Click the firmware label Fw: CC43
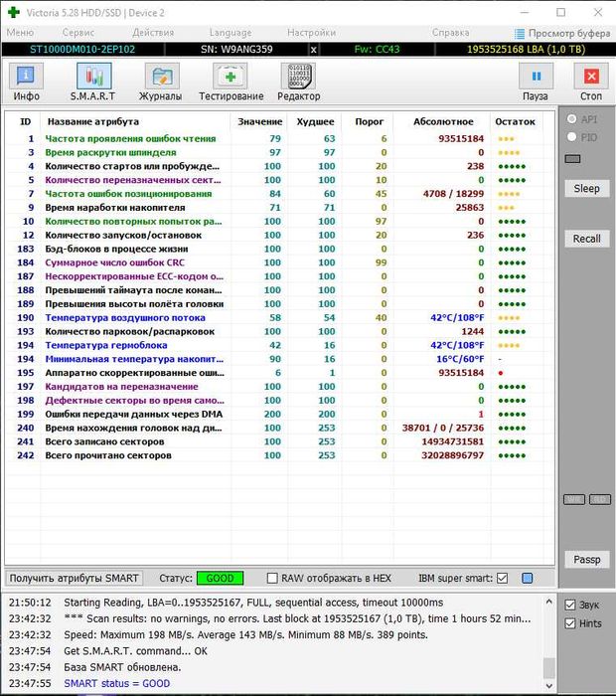Screen dimensions: 616x696 pyautogui.click(x=377, y=50)
